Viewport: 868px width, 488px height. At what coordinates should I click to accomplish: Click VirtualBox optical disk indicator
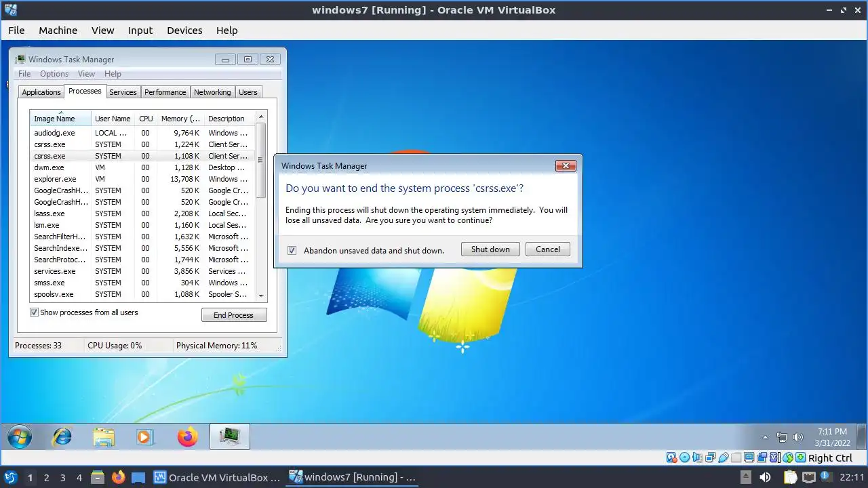point(684,458)
